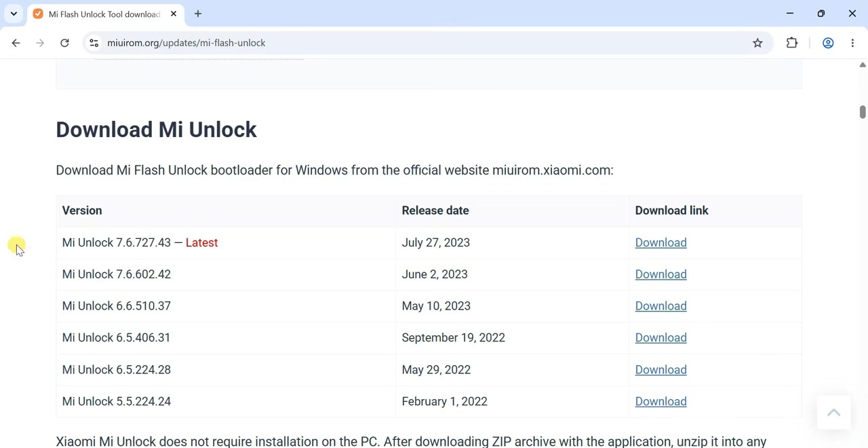
Task: Download Mi Unlock 7.6.602.42
Action: coord(660,274)
